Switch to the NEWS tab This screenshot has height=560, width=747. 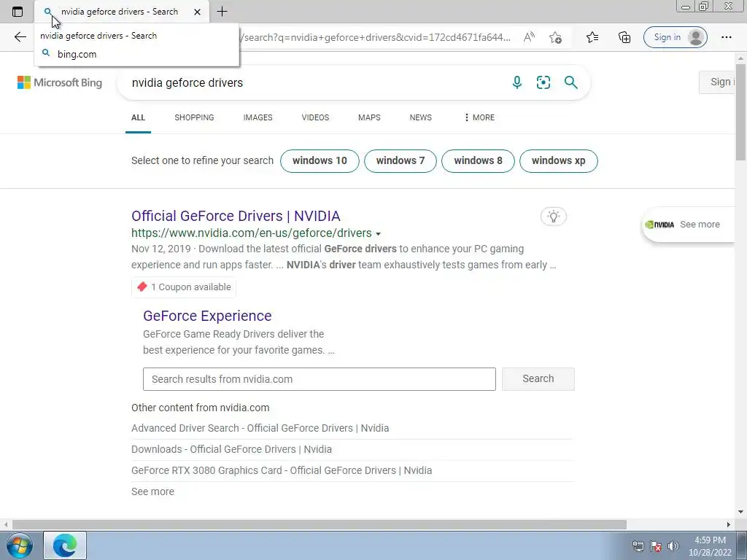421,117
